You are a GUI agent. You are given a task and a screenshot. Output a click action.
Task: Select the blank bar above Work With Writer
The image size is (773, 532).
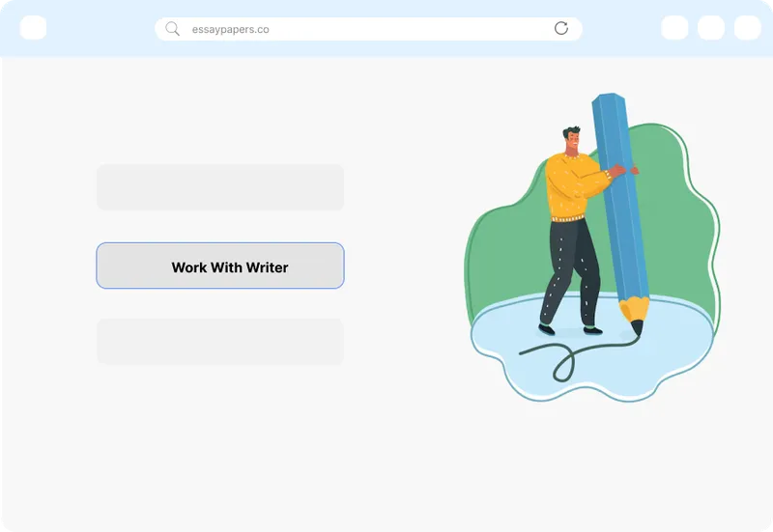tap(220, 187)
